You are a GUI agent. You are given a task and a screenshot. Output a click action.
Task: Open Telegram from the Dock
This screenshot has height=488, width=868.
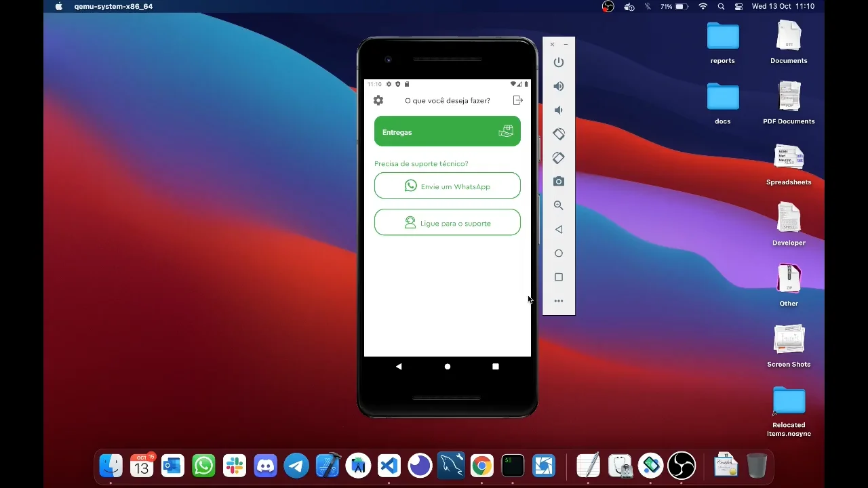296,466
